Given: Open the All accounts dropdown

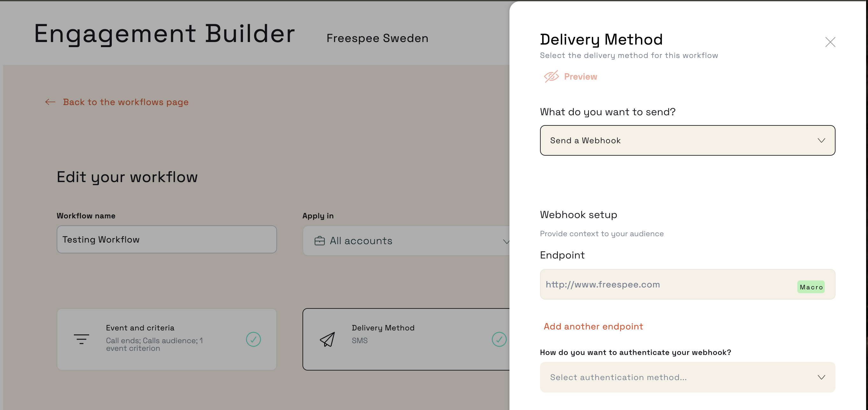Looking at the screenshot, I should point(406,241).
